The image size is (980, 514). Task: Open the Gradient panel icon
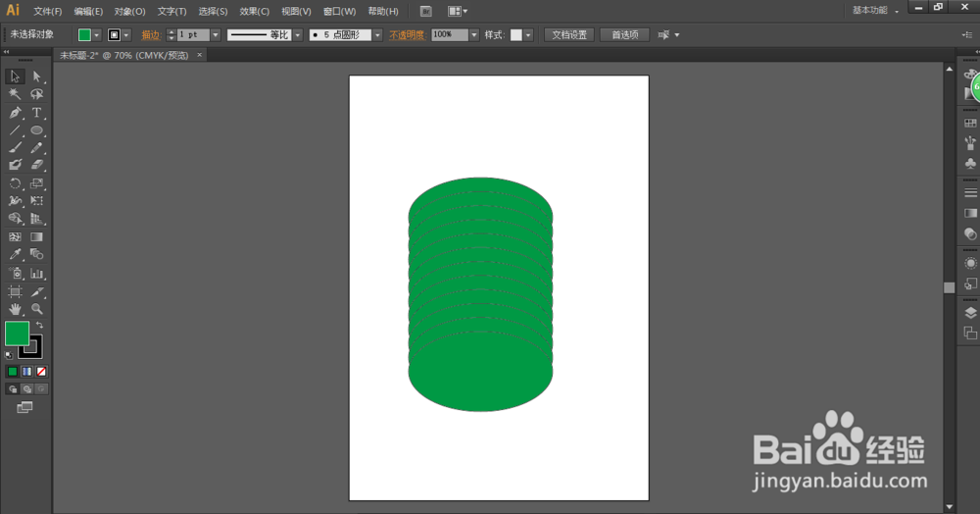(x=970, y=213)
